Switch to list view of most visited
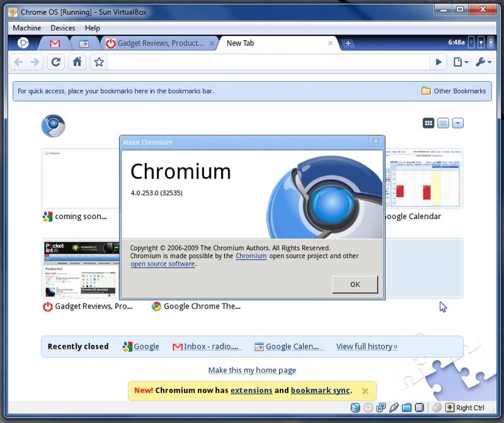This screenshot has height=423, width=504. click(x=443, y=123)
